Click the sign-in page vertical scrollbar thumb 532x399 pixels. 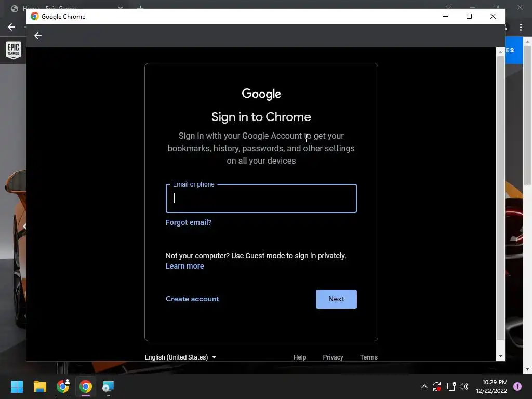point(500,197)
